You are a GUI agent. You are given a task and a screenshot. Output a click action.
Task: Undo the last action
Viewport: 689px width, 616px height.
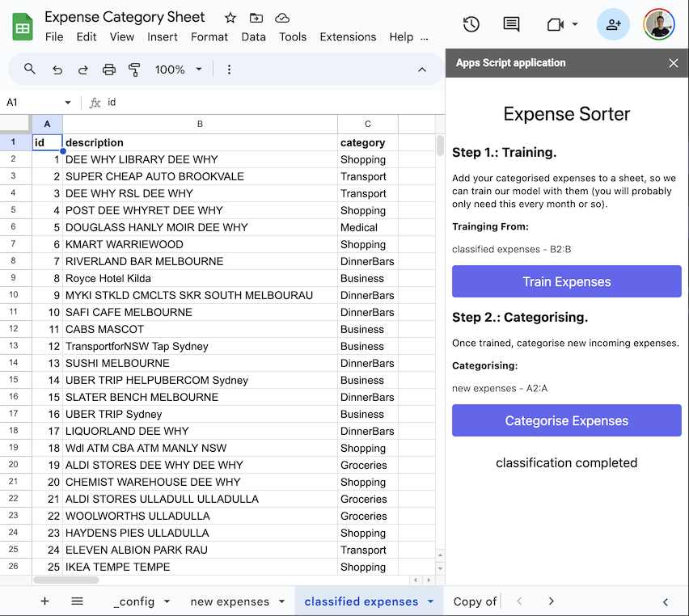point(57,70)
